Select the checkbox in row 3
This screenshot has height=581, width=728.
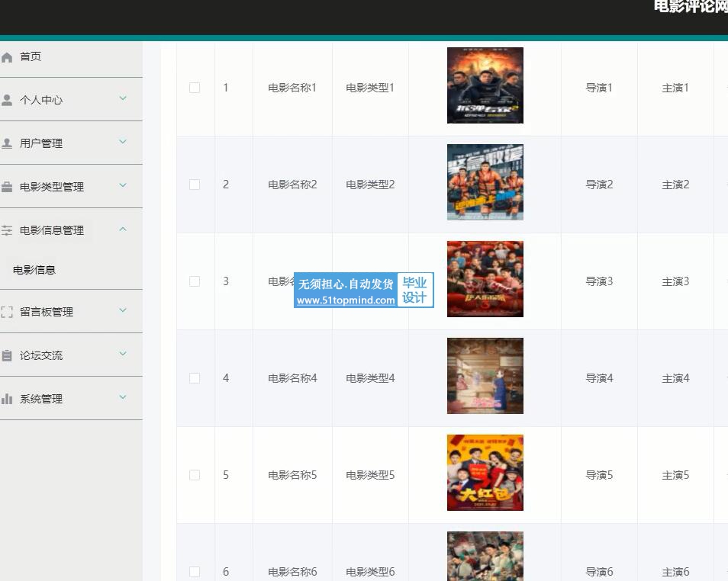(x=195, y=281)
